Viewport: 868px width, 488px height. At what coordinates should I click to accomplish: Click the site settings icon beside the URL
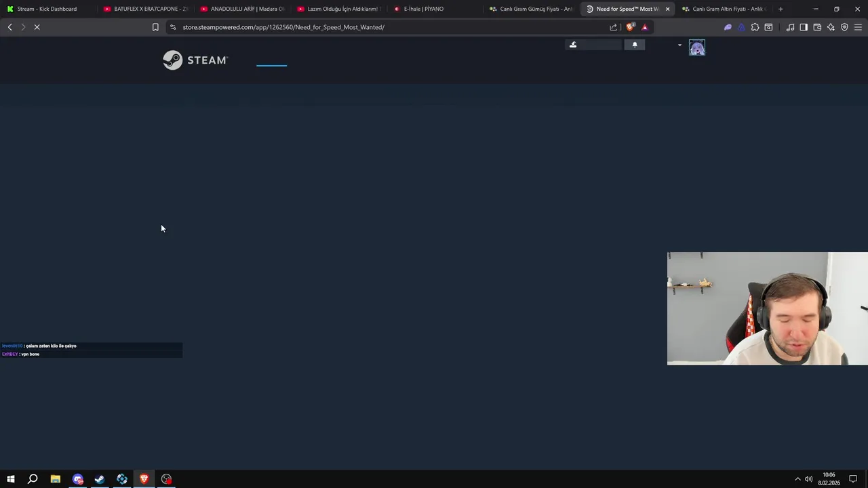coord(173,27)
